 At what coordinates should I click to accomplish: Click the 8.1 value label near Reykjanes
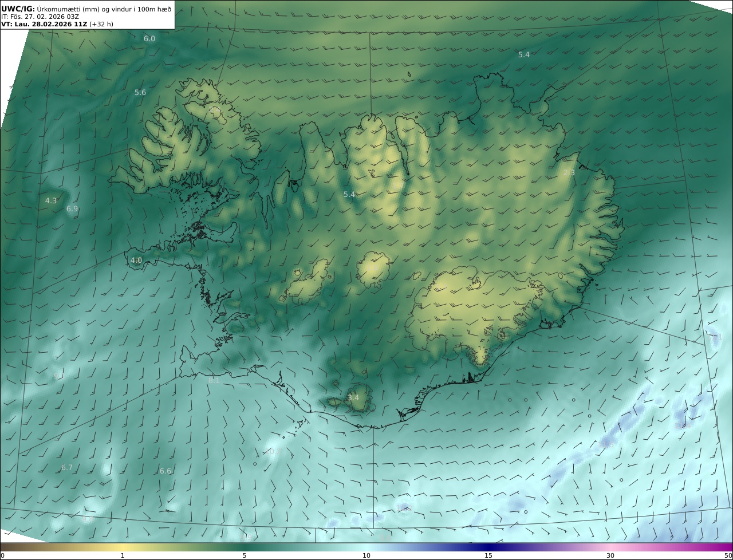214,380
